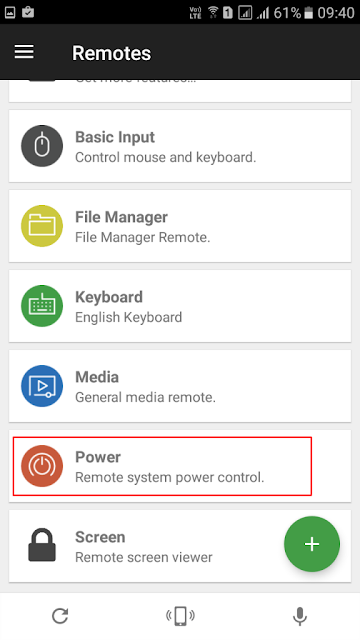The height and width of the screenshot is (640, 360).
Task: Tap the black padlock Screen icon
Action: [42, 545]
